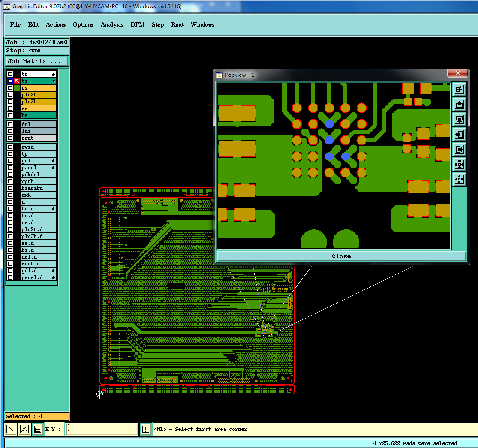Image resolution: width=478 pixels, height=448 pixels.
Task: Click 'Step: cam' label
Action: [x=37, y=51]
